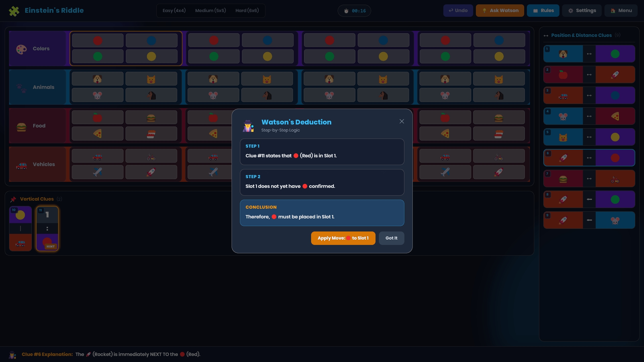Close the Watson's Deduction dialog
644x362 pixels.
tap(402, 121)
